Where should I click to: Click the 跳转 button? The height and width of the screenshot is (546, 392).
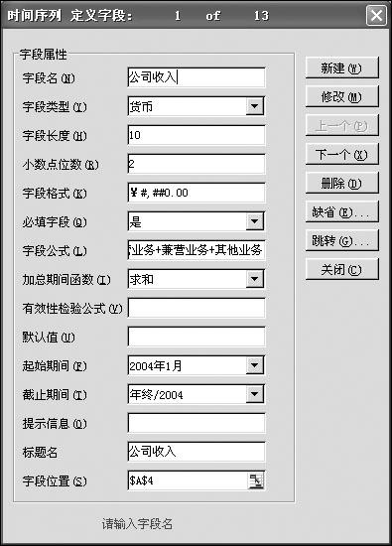coord(341,241)
